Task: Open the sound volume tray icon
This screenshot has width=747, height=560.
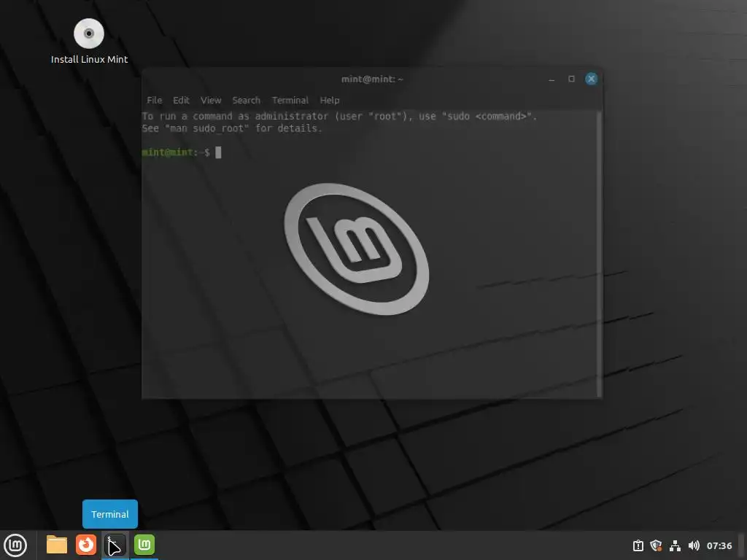Action: 694,545
